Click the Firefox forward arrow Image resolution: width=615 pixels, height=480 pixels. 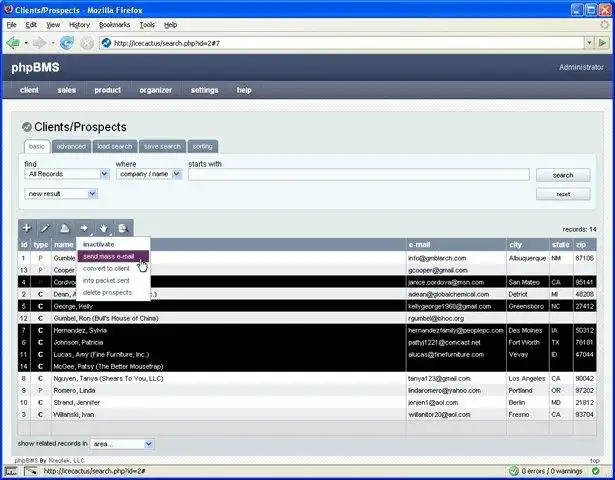[39, 43]
